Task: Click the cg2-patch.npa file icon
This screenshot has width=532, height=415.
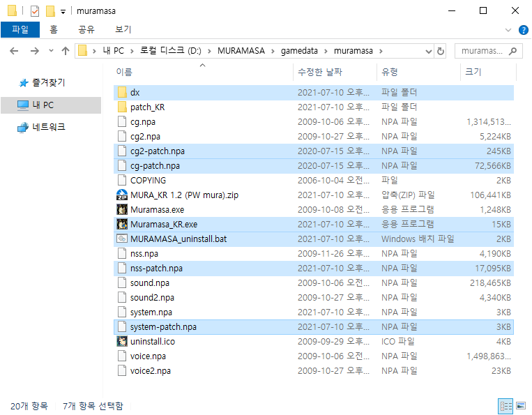Action: tap(122, 151)
